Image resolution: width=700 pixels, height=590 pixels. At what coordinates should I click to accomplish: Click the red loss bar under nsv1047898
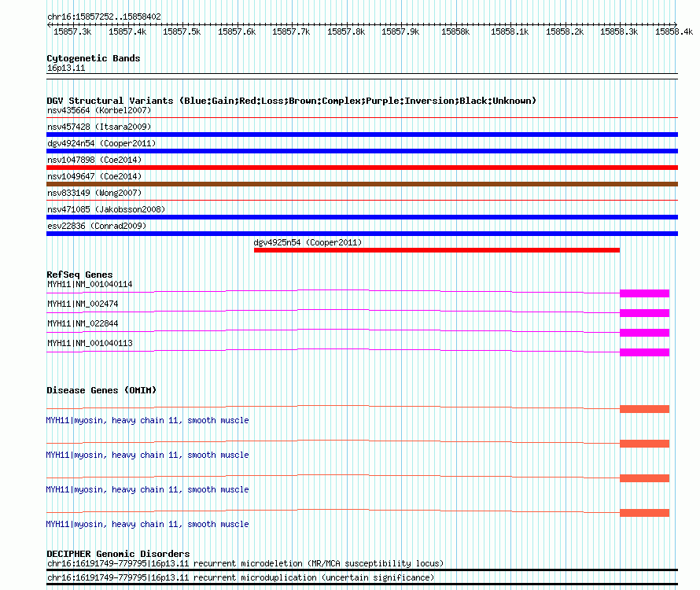point(362,168)
